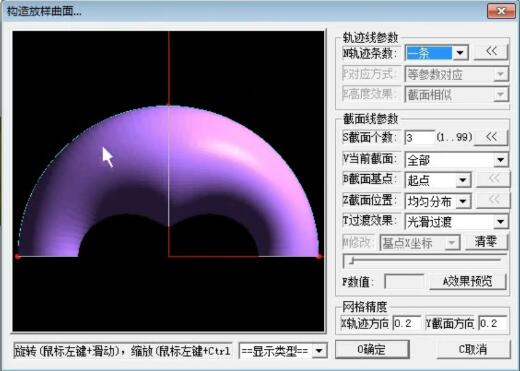Click the F数值 input field
The width and height of the screenshot is (520, 371).
point(404,282)
